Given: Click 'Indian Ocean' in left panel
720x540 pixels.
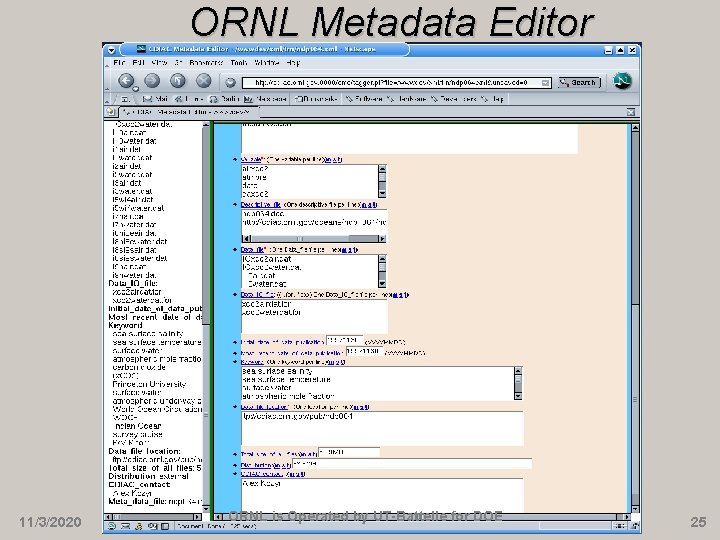Looking at the screenshot, I should [x=138, y=426].
